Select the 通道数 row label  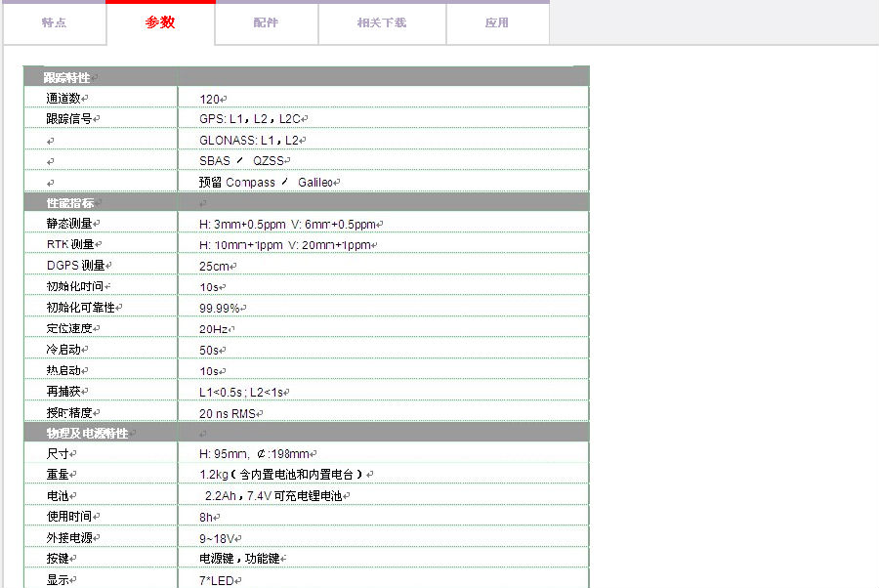point(63,99)
